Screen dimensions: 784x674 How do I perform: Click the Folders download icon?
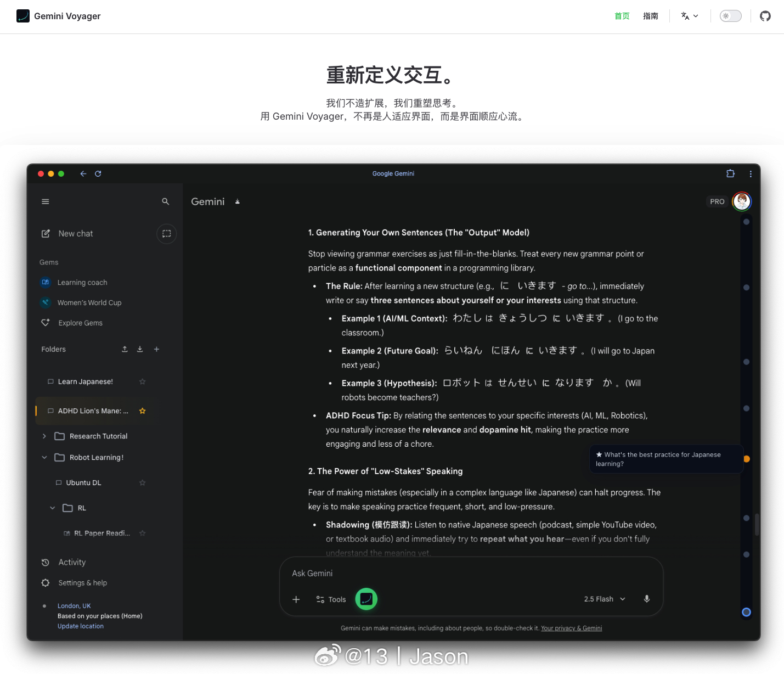click(x=140, y=349)
